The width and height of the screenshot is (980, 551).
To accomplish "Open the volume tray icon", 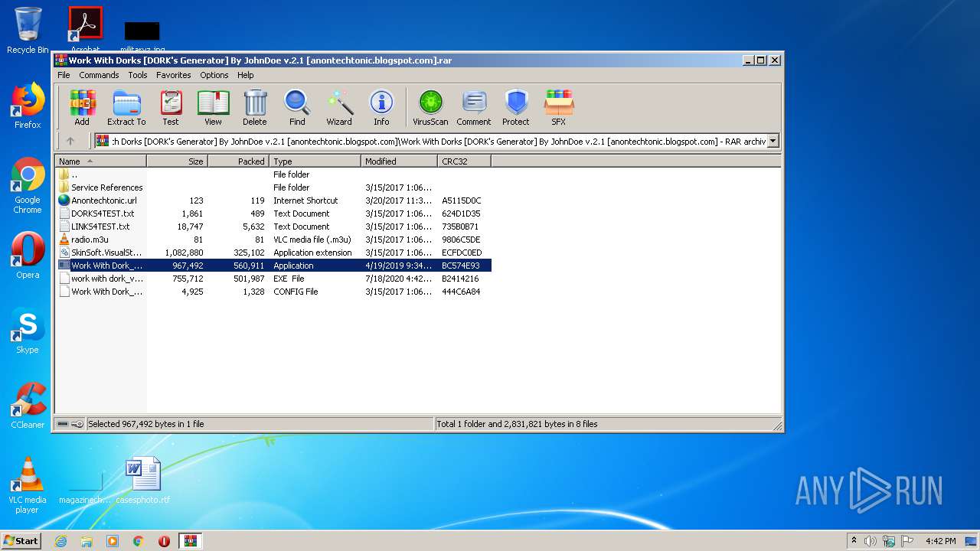I will click(x=871, y=541).
